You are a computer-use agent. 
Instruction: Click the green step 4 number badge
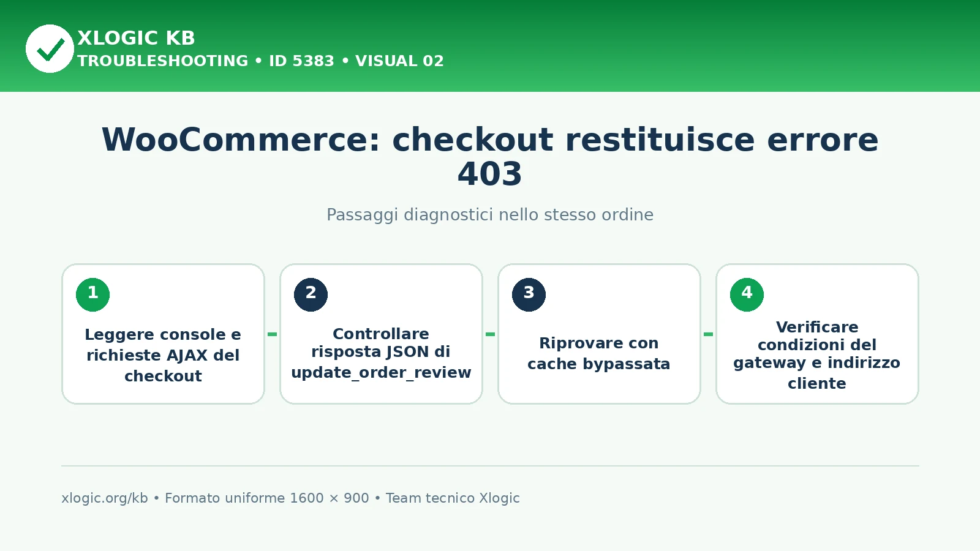coord(747,294)
